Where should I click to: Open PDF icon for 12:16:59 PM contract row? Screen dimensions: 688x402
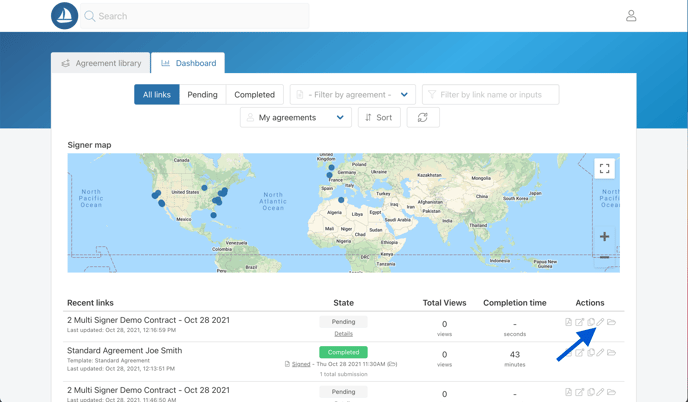point(568,322)
